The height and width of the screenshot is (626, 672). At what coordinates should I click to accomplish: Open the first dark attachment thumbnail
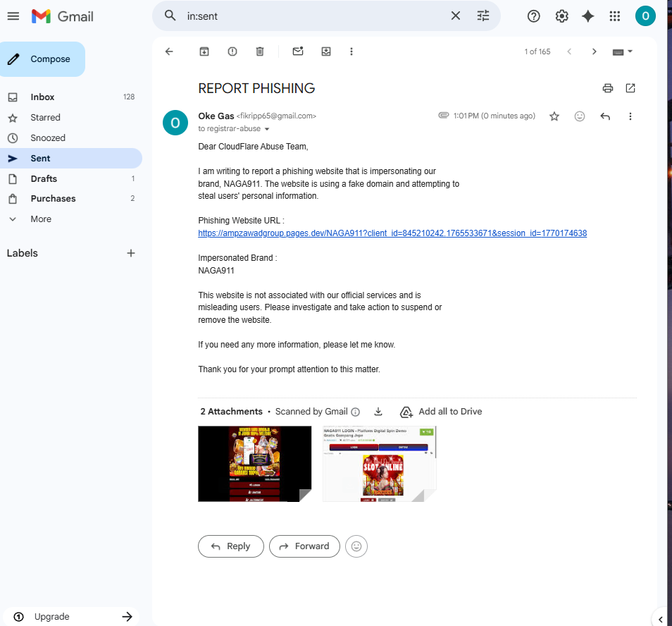(254, 464)
